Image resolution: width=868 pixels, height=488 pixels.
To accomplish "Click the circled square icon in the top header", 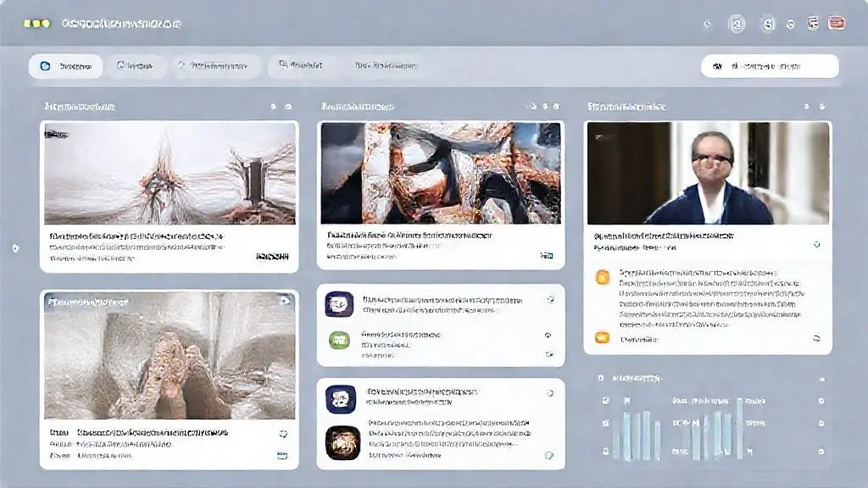I will 737,25.
